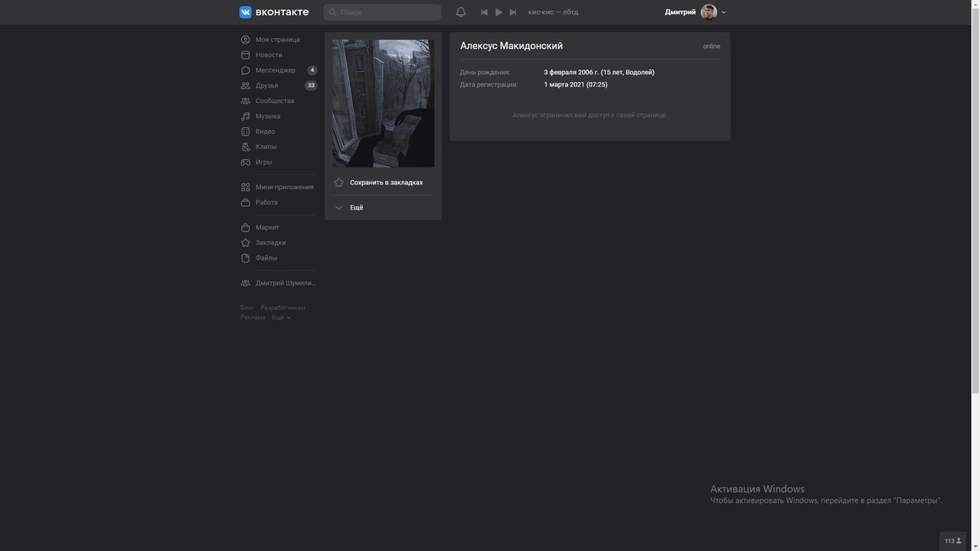Open notifications bell icon
The width and height of the screenshot is (980, 551).
[x=461, y=12]
